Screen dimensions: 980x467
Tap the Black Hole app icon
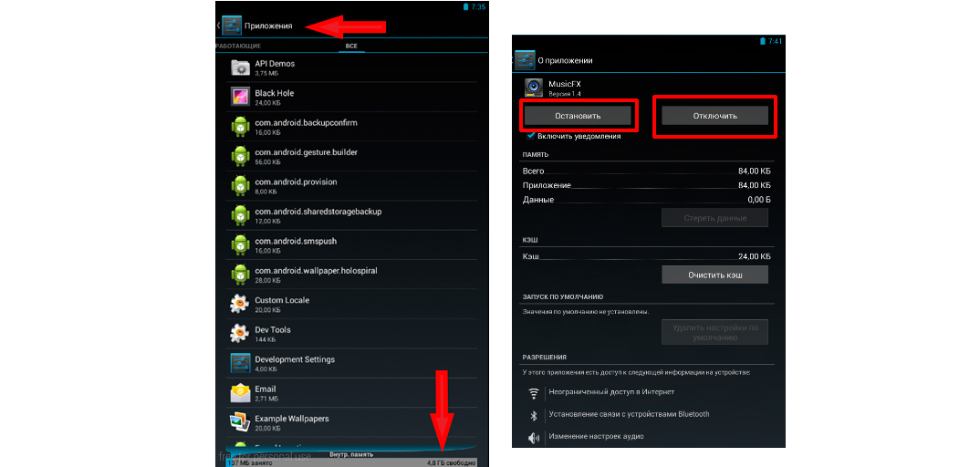coord(240,97)
